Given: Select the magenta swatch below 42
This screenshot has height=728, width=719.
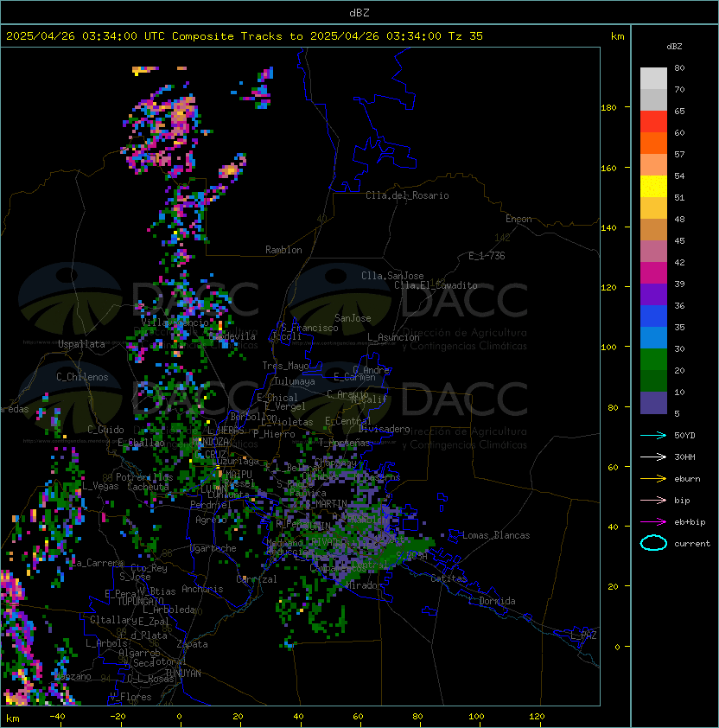Looking at the screenshot, I should (x=653, y=273).
